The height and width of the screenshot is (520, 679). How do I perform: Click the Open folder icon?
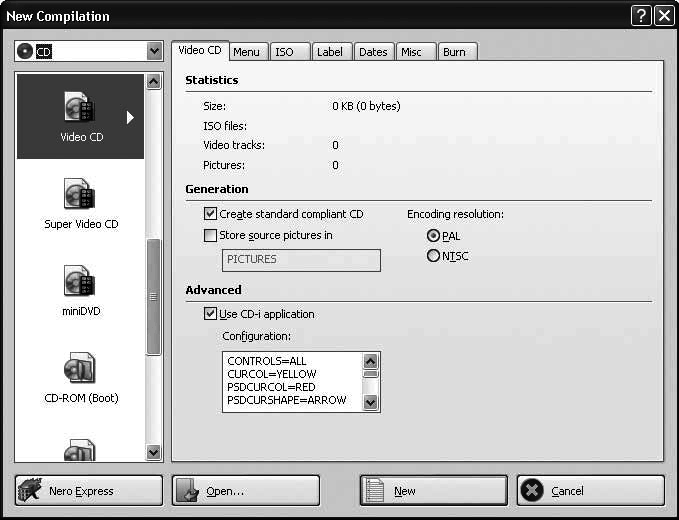(189, 491)
